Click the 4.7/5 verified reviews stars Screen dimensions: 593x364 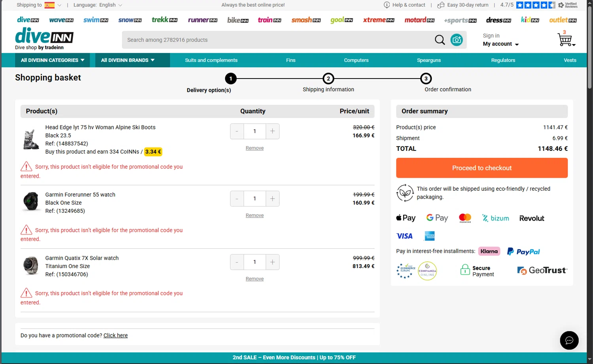tap(536, 5)
